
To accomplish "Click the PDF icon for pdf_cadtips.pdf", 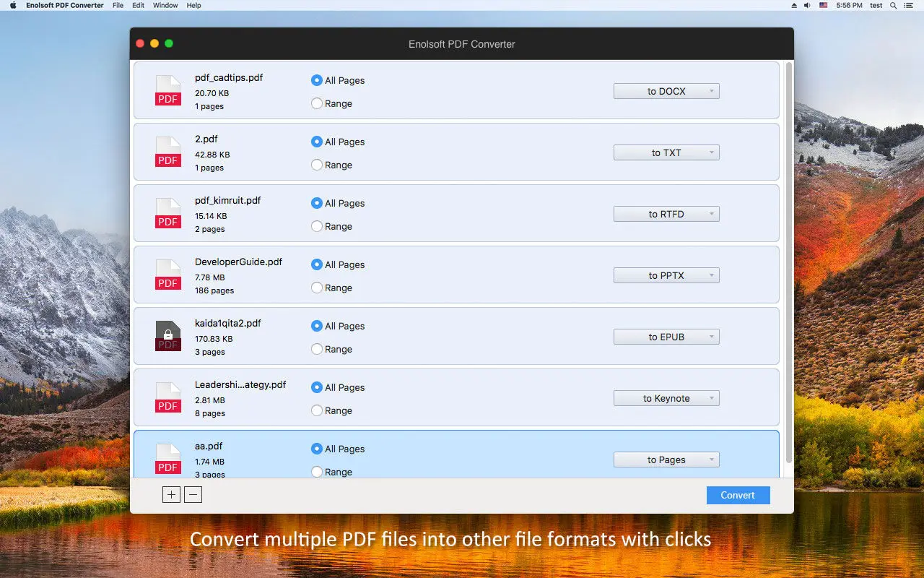I will point(167,90).
